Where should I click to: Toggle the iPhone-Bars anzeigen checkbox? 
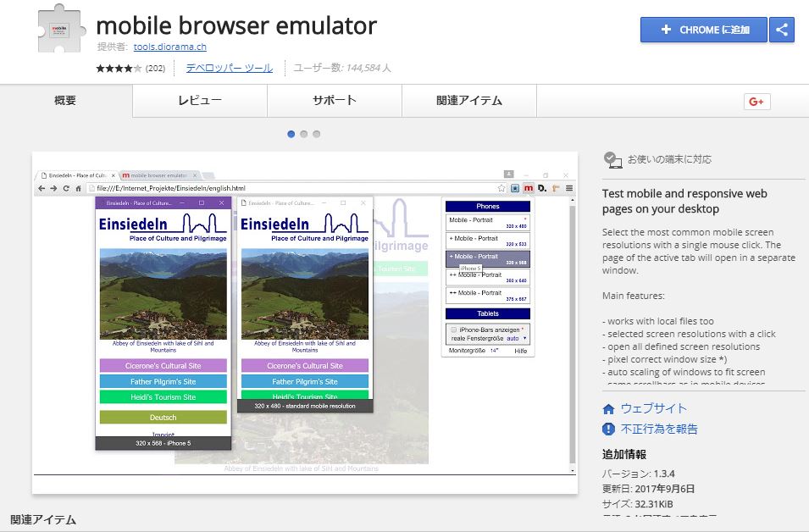pos(453,330)
